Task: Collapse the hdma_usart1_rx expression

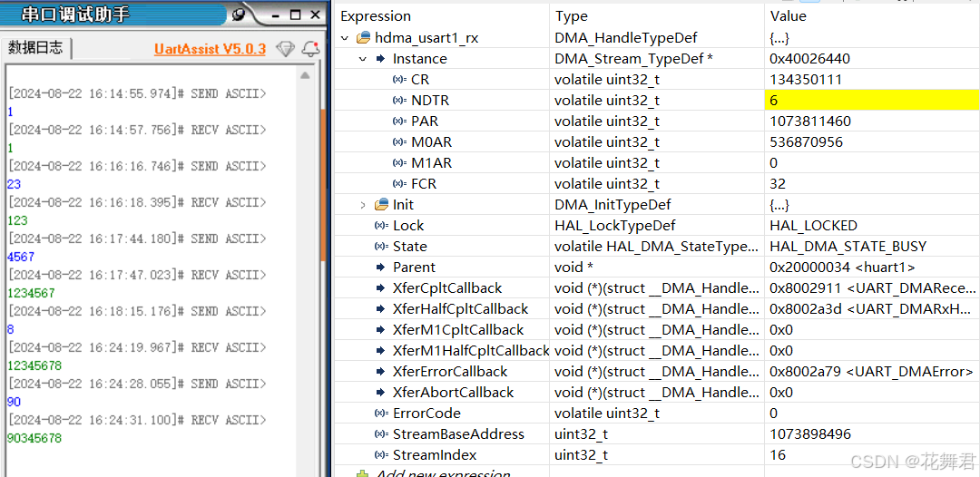Action: [x=345, y=38]
